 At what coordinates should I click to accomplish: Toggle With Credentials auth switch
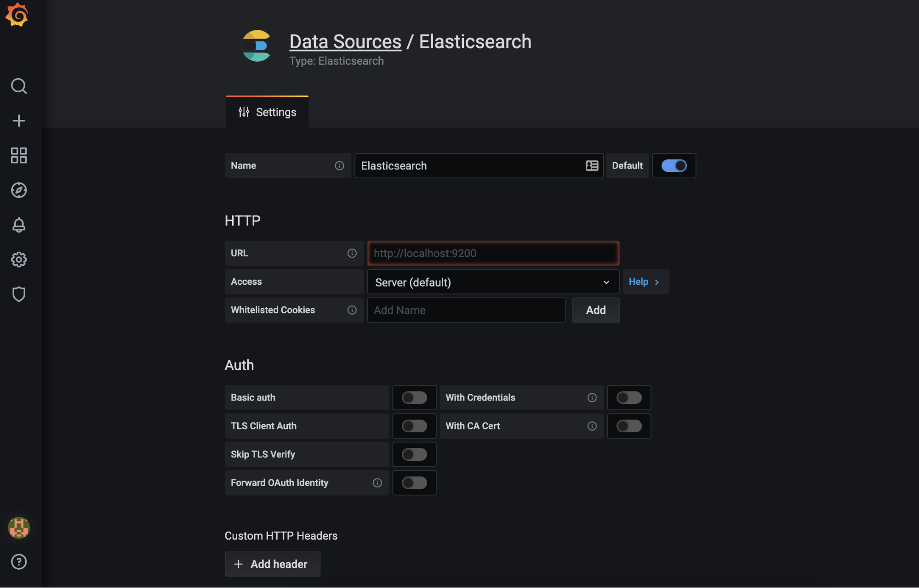click(629, 397)
